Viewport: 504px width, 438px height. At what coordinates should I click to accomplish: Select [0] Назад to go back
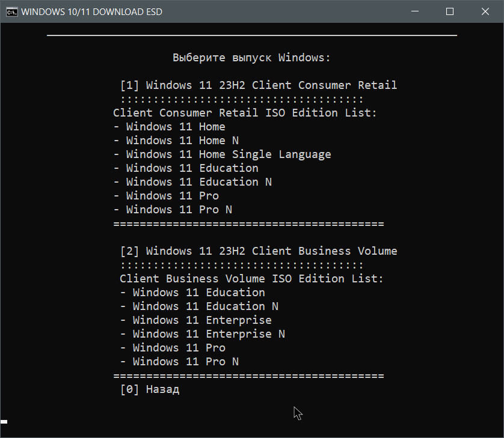click(x=149, y=389)
